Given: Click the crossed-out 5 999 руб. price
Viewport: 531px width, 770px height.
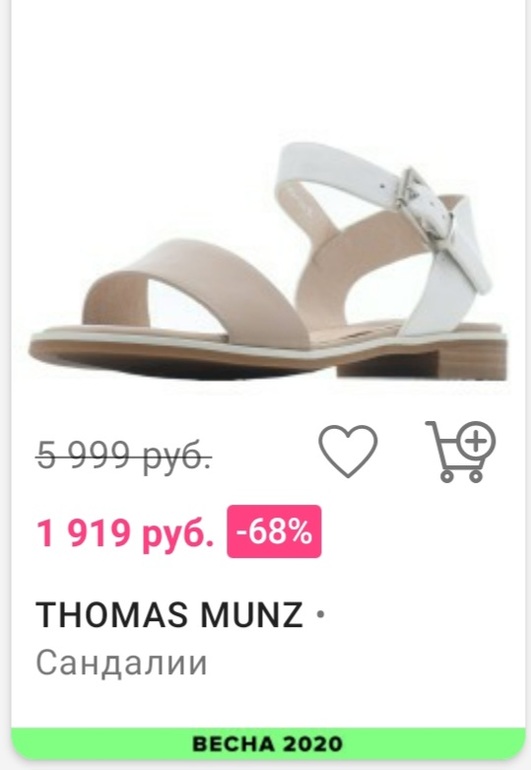Looking at the screenshot, I should 123,455.
